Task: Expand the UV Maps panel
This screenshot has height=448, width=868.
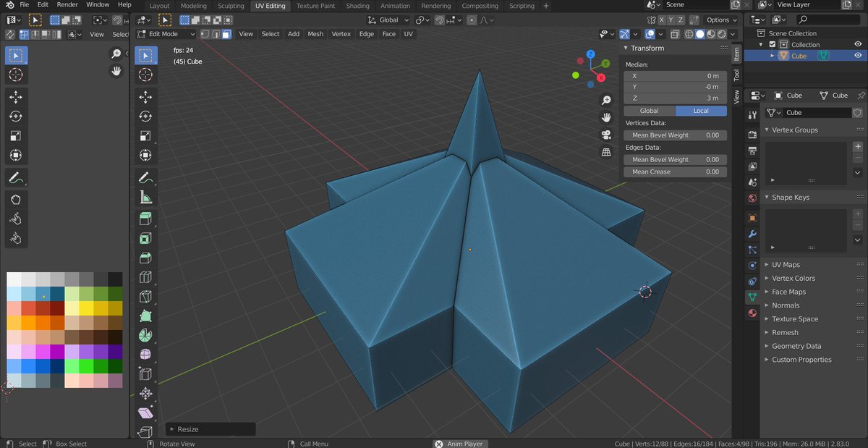Action: tap(786, 265)
